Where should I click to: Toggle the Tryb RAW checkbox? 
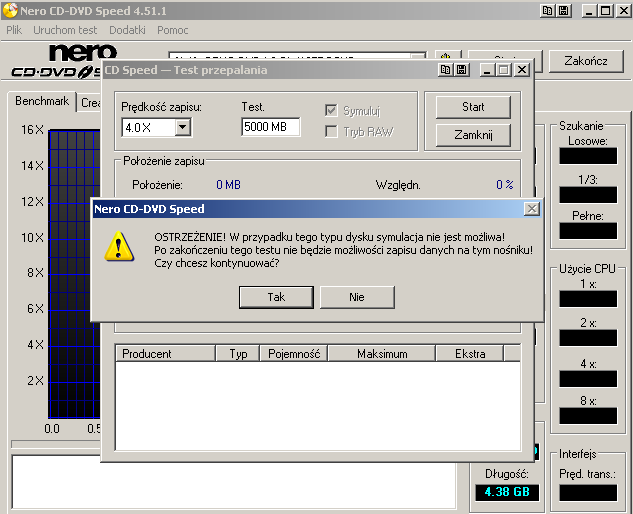[x=331, y=132]
